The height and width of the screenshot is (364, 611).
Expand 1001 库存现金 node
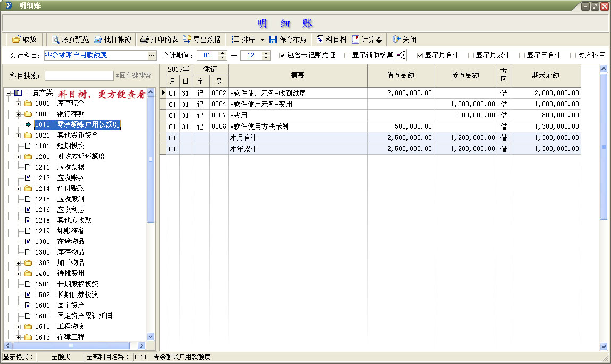click(x=18, y=104)
